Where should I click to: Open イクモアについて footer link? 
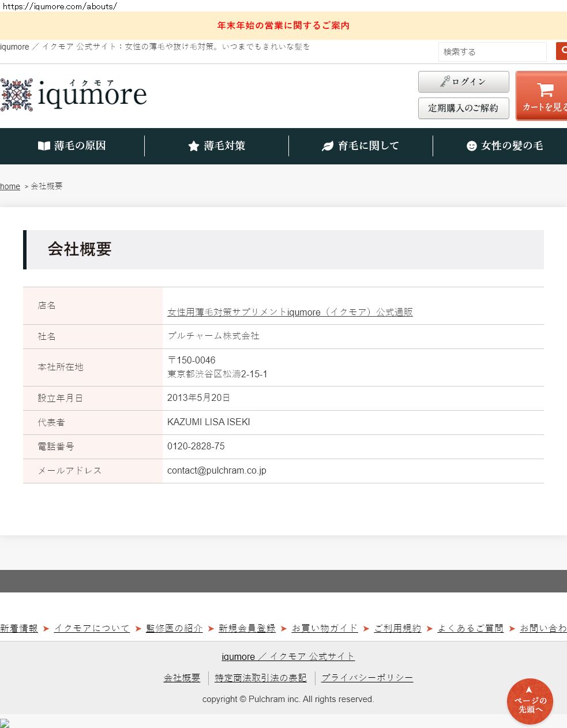(x=92, y=628)
